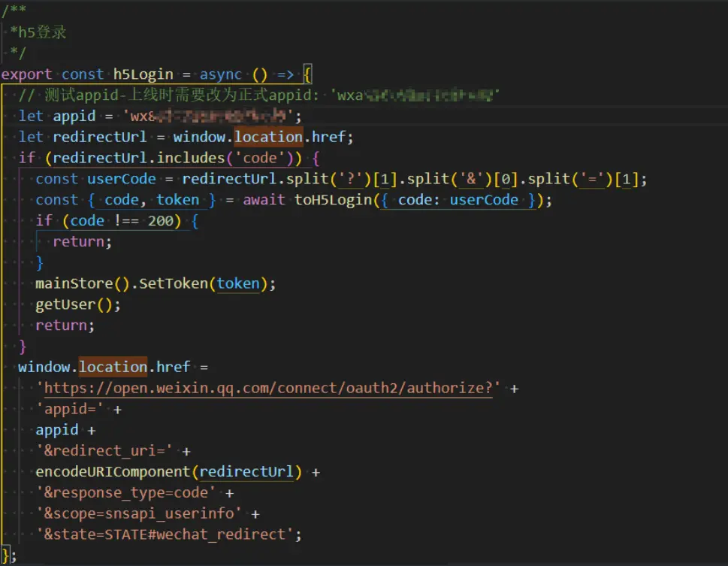The height and width of the screenshot is (566, 728).
Task: Click the '&scope=snsapi_userinfo' string
Action: click(x=139, y=513)
